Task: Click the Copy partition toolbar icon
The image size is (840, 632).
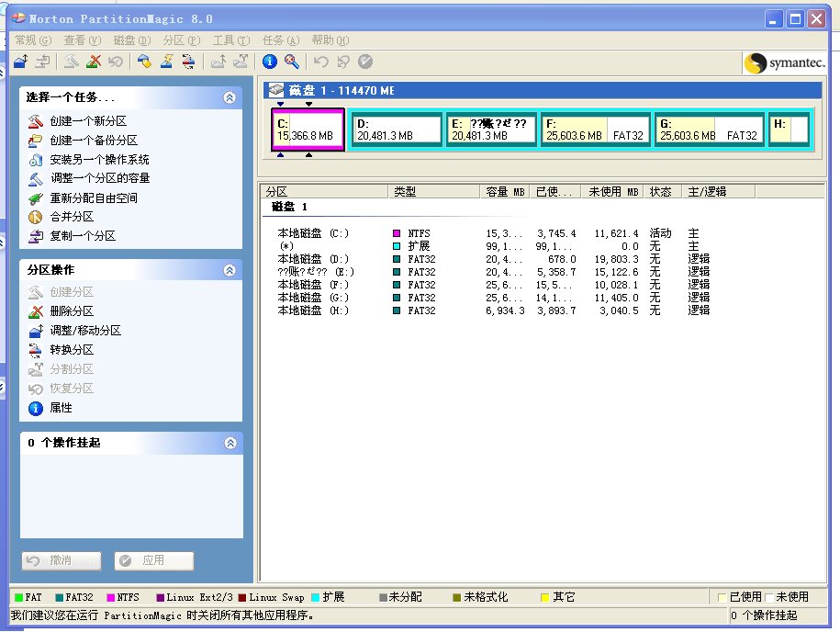Action: click(43, 62)
